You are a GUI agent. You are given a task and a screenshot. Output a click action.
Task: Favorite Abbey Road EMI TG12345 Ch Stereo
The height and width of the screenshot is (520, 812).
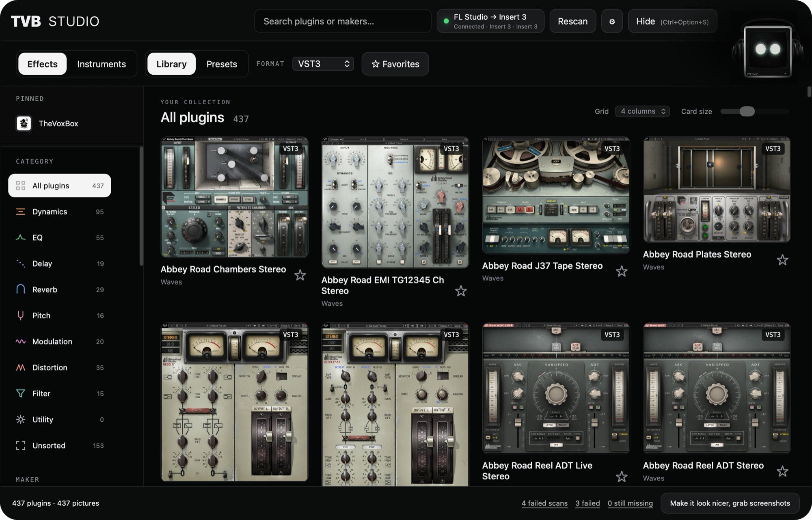[461, 291]
